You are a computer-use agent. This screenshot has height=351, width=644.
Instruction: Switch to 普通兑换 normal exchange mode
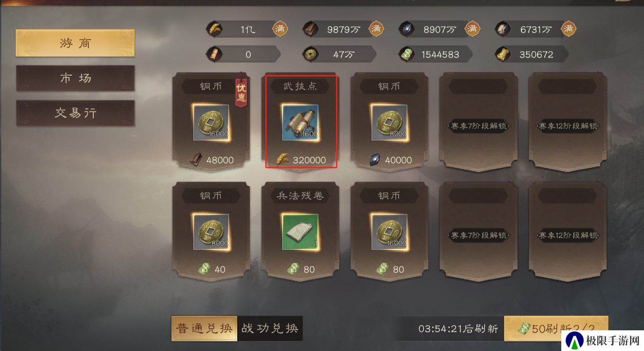tap(204, 328)
